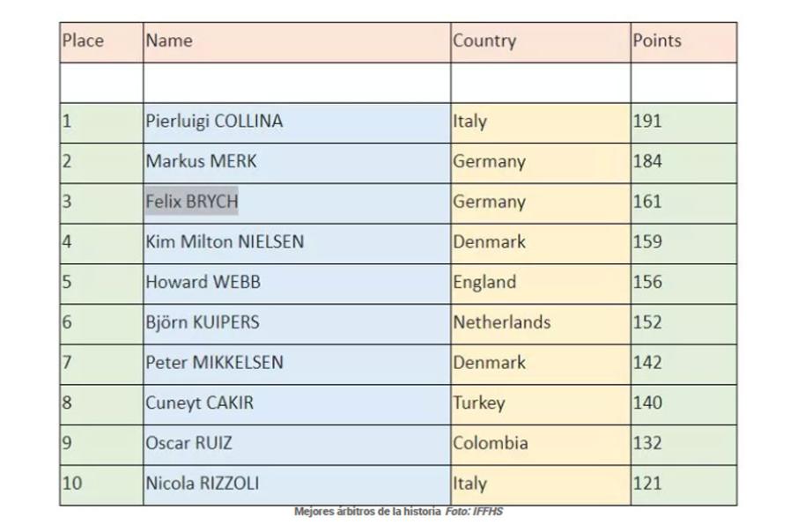Select the Cuneyt CAKIR name cell

point(200,403)
